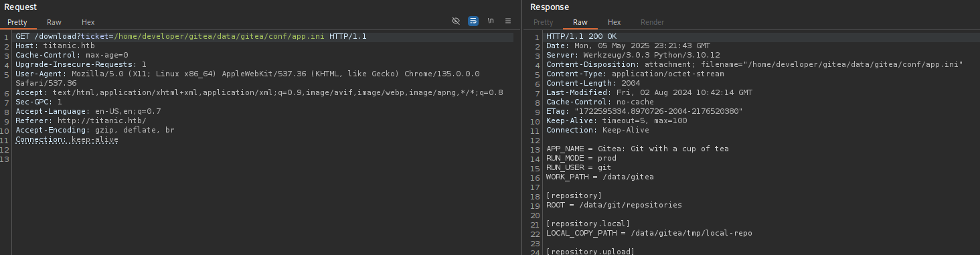The height and width of the screenshot is (255, 980).
Task: Click the 'Request' panel title
Action: tap(19, 7)
